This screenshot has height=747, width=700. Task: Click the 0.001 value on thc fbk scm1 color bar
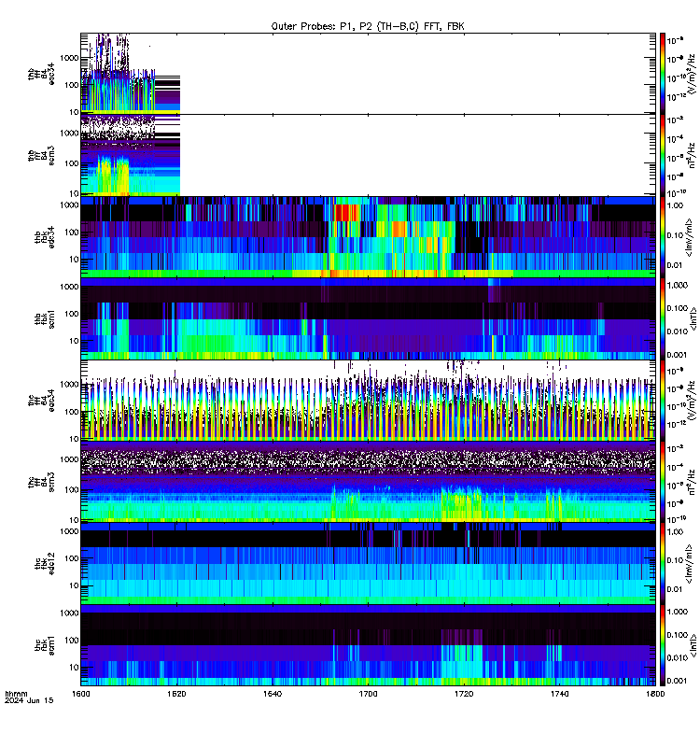[x=678, y=681]
